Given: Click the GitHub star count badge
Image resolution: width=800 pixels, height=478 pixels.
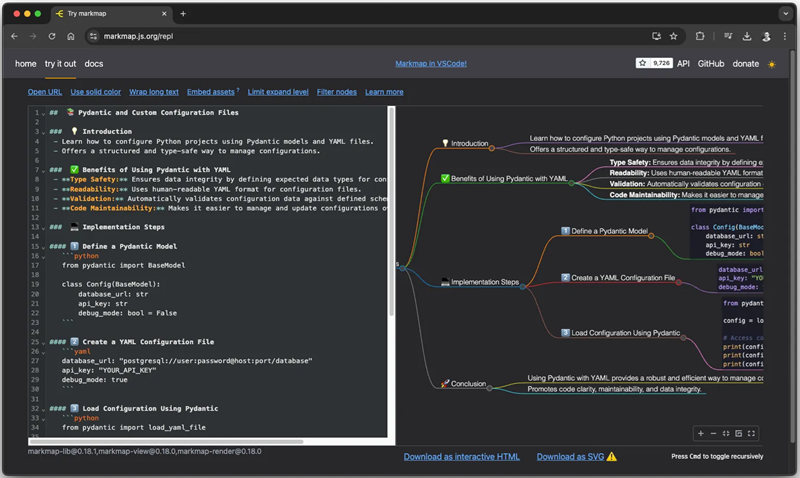Looking at the screenshot, I should pyautogui.click(x=654, y=63).
